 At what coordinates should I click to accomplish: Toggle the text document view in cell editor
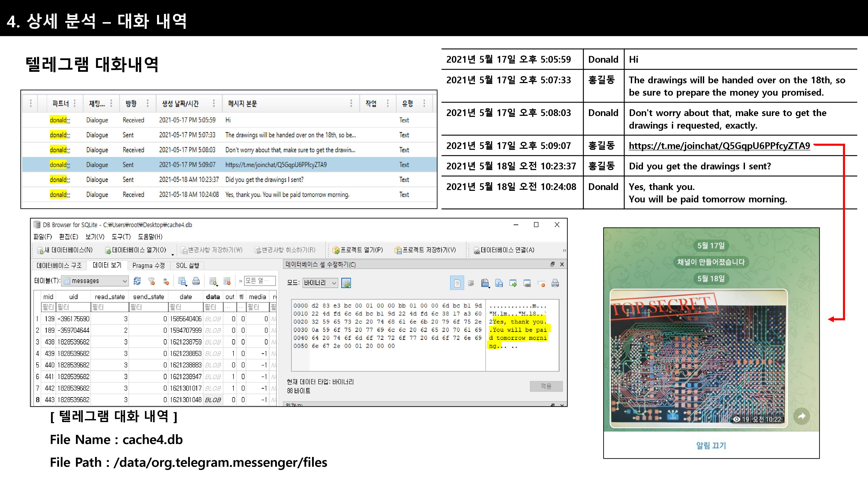[457, 283]
